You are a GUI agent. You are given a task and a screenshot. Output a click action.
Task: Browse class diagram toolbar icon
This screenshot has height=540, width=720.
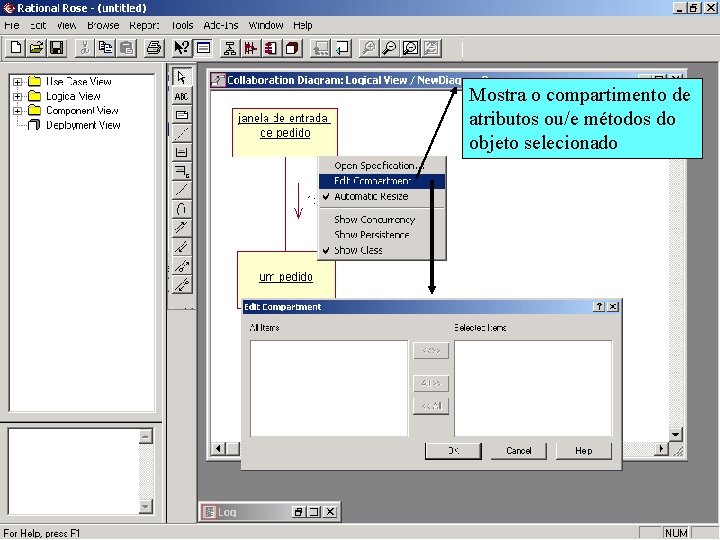(x=229, y=48)
